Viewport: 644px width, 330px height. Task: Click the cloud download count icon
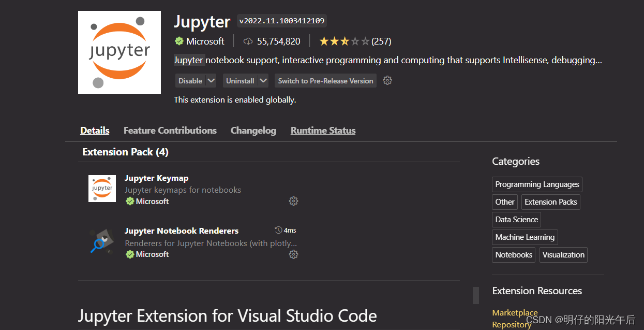(248, 41)
